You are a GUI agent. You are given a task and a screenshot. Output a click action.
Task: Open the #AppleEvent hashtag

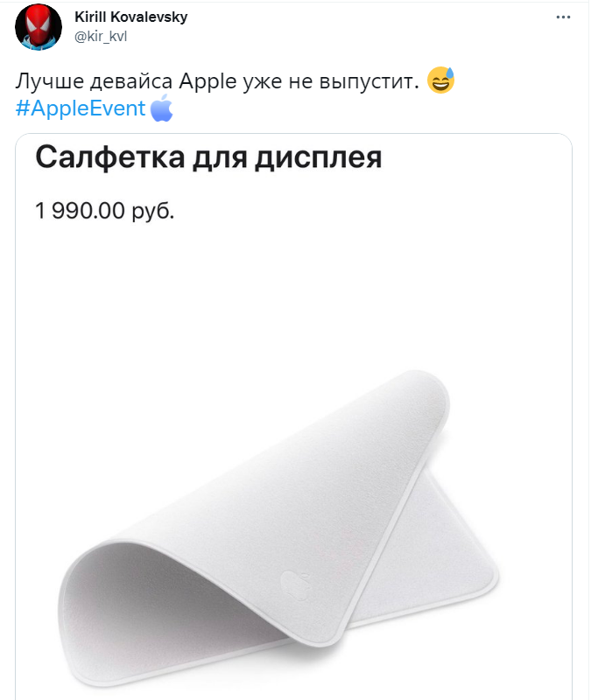[81, 108]
